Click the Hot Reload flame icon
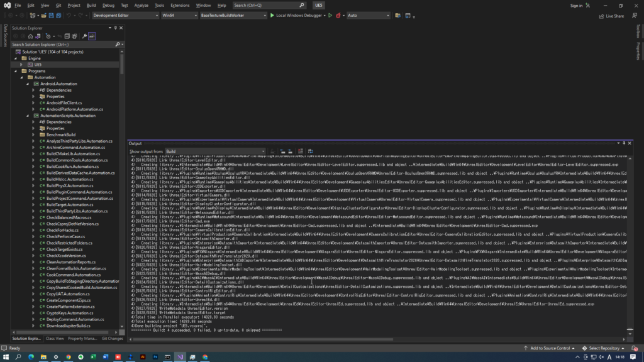644x362 pixels. click(x=338, y=16)
